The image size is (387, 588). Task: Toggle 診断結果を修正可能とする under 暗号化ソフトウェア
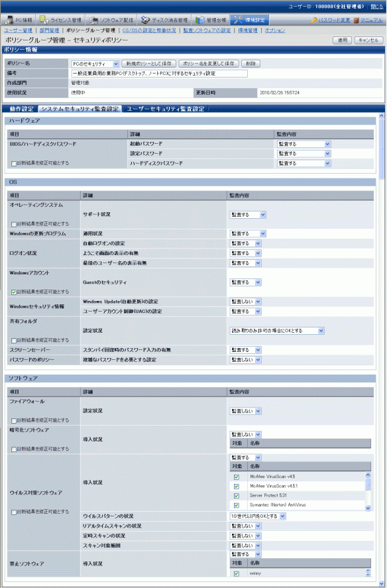14,449
